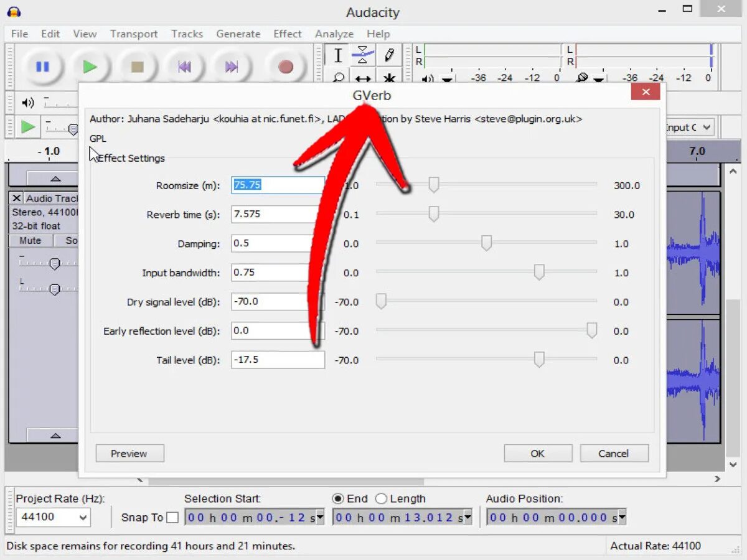Open the Generate menu
Viewport: 747px width, 560px height.
pos(238,34)
